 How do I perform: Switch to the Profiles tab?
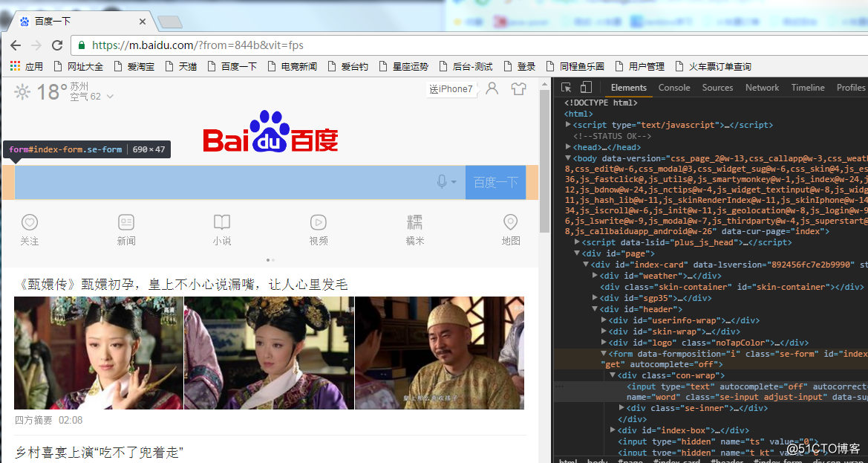coord(850,88)
